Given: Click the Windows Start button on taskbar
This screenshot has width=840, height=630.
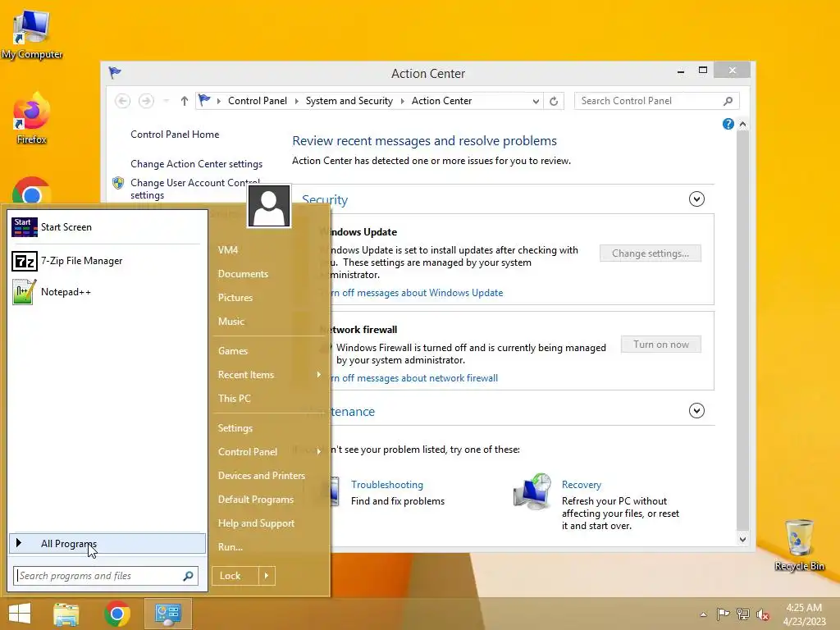Looking at the screenshot, I should (x=20, y=614).
